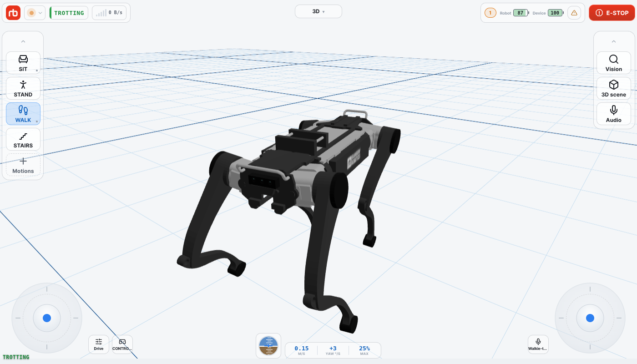Click the orange notification count badge

[x=490, y=13]
